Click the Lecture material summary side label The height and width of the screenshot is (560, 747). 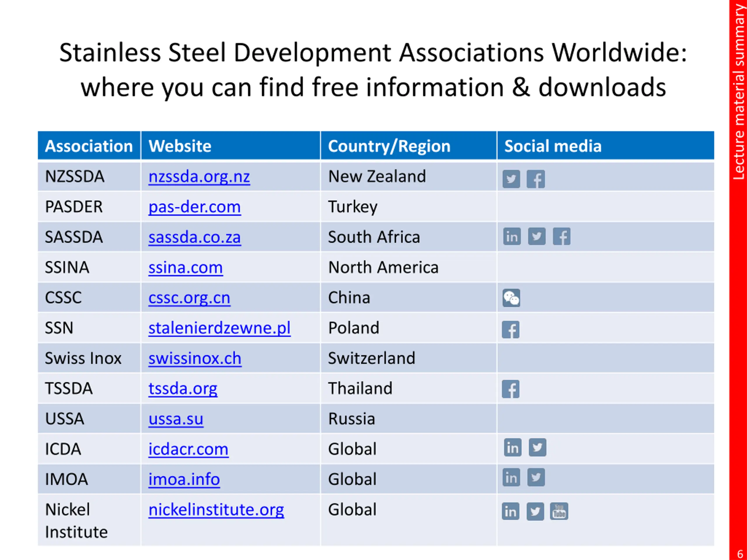click(739, 92)
